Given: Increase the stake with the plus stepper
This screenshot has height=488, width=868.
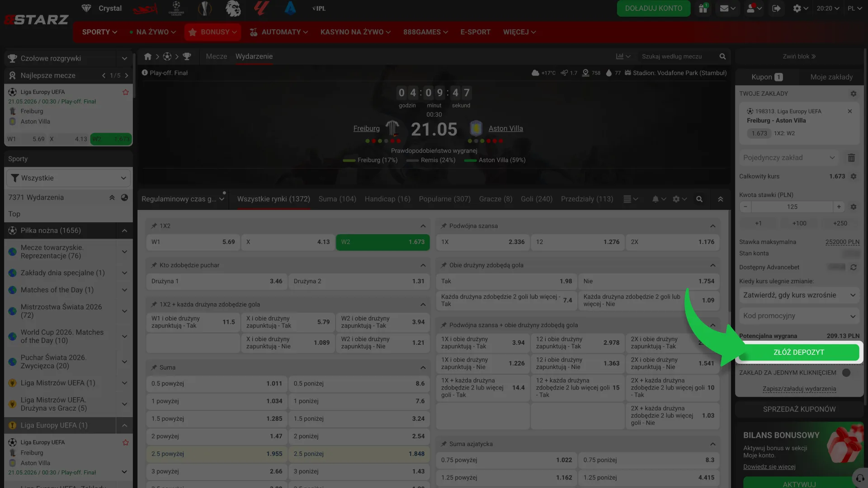Looking at the screenshot, I should (x=839, y=207).
